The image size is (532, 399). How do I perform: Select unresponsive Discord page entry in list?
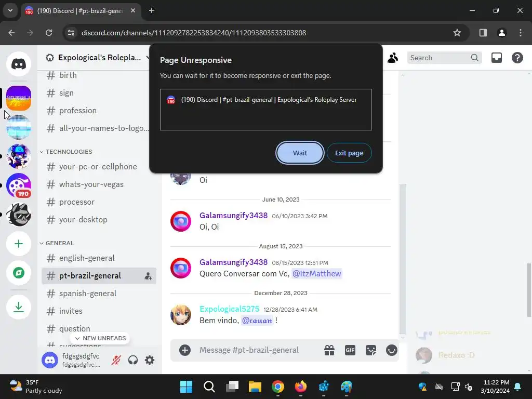coord(265,100)
